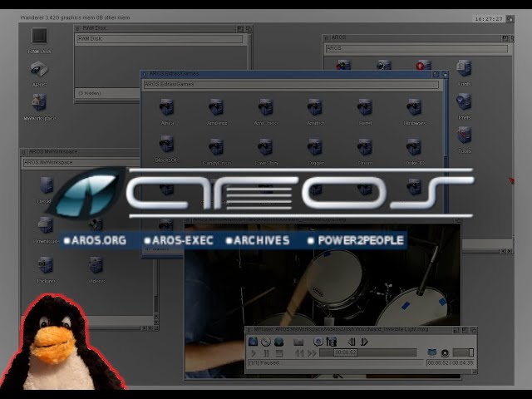Click the 16:27:27 clock
This screenshot has height=399, width=532.
point(489,19)
